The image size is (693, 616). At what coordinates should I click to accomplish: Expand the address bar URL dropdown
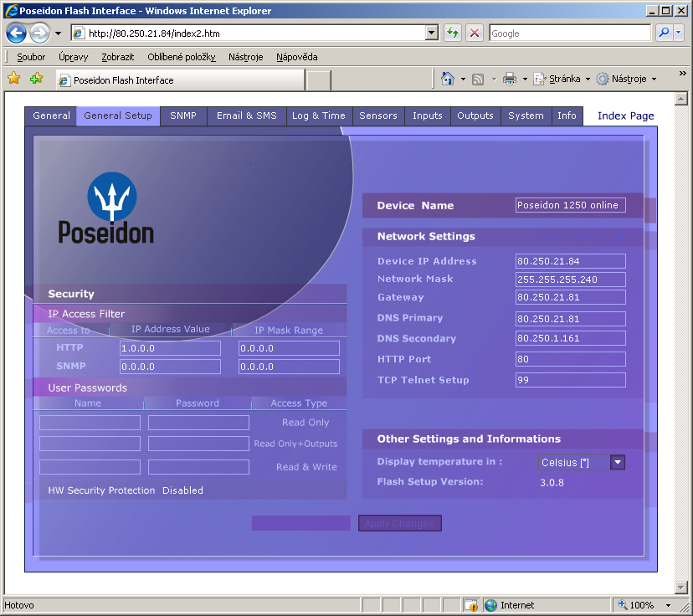pyautogui.click(x=432, y=33)
